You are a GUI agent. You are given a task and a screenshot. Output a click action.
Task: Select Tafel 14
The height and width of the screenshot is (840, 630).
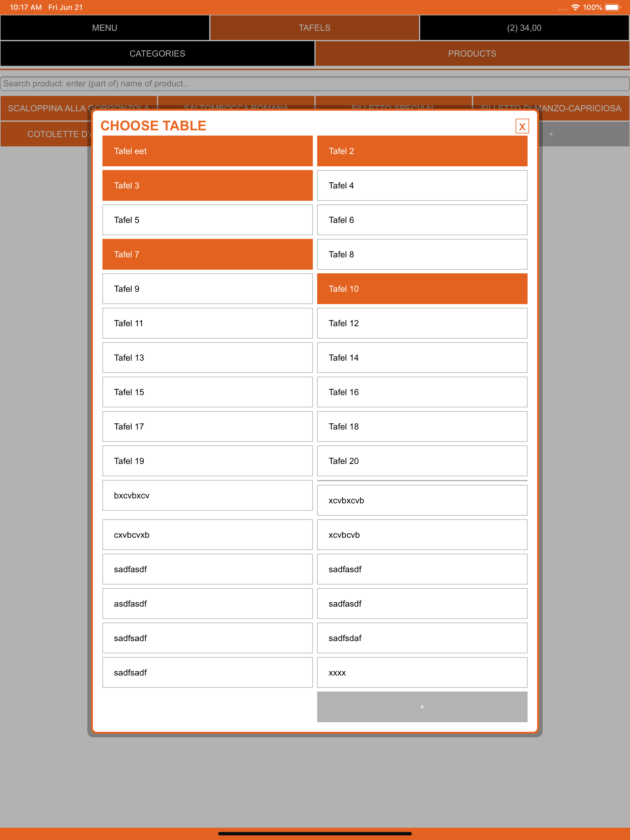422,358
